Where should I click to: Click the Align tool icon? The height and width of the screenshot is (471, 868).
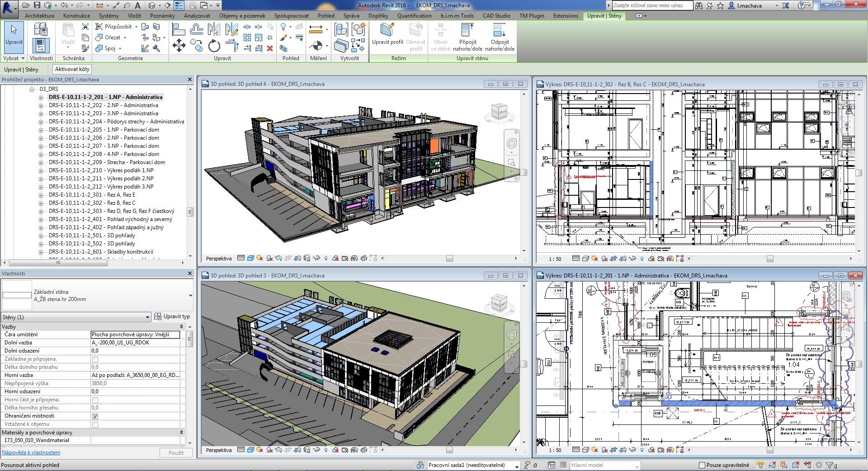tap(179, 30)
